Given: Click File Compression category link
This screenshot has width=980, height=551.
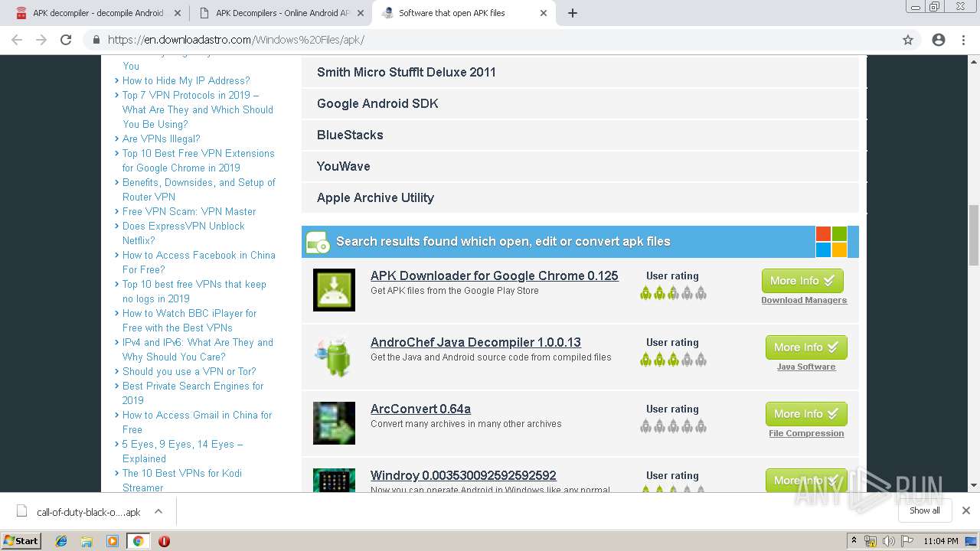Looking at the screenshot, I should pyautogui.click(x=806, y=433).
